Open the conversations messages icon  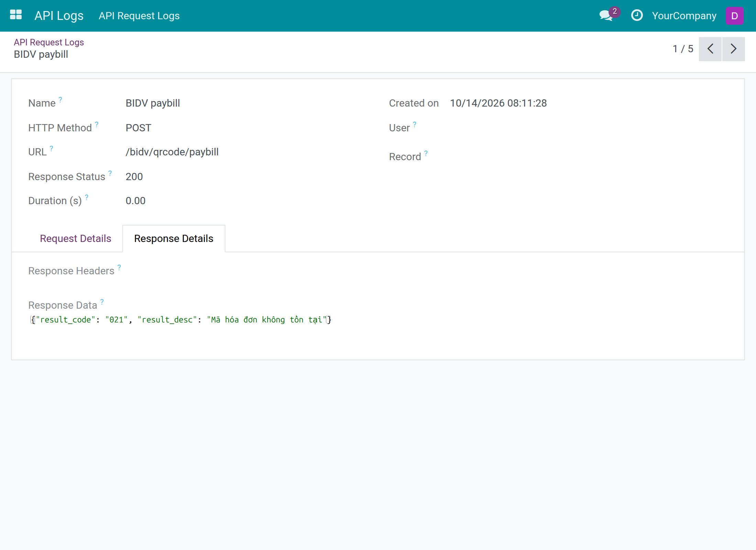[606, 16]
